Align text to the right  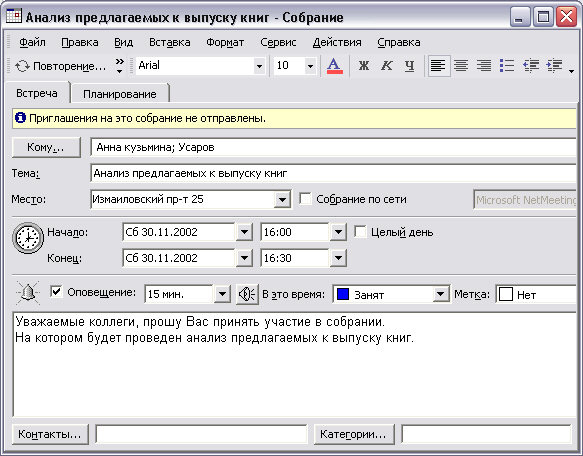click(484, 66)
